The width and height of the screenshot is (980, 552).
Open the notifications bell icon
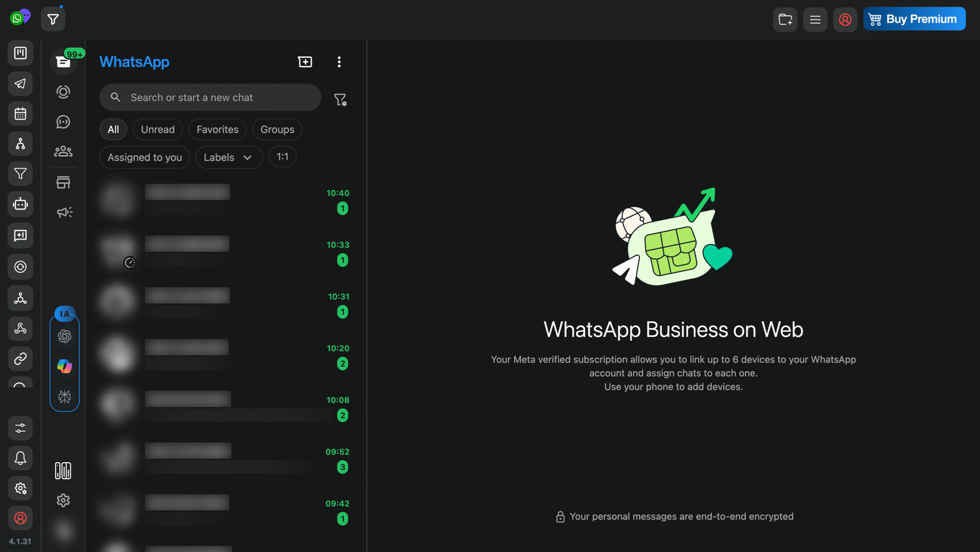click(20, 458)
